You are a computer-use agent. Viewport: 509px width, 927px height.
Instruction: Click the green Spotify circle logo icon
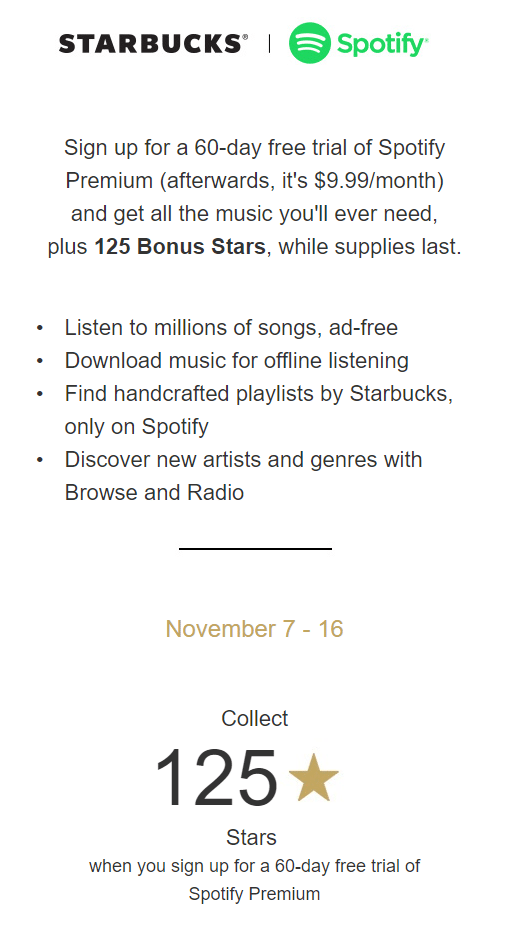pos(309,43)
